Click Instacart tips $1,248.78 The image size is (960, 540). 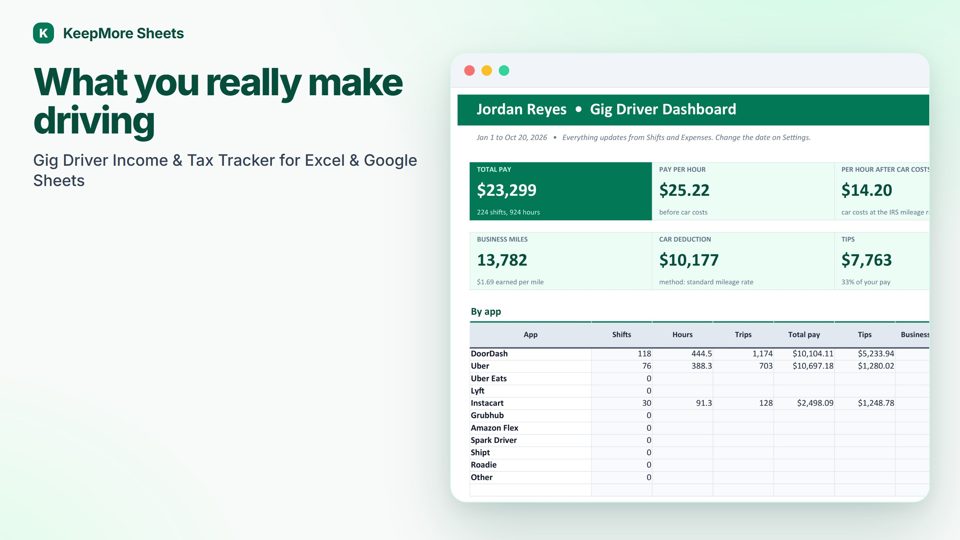864,403
